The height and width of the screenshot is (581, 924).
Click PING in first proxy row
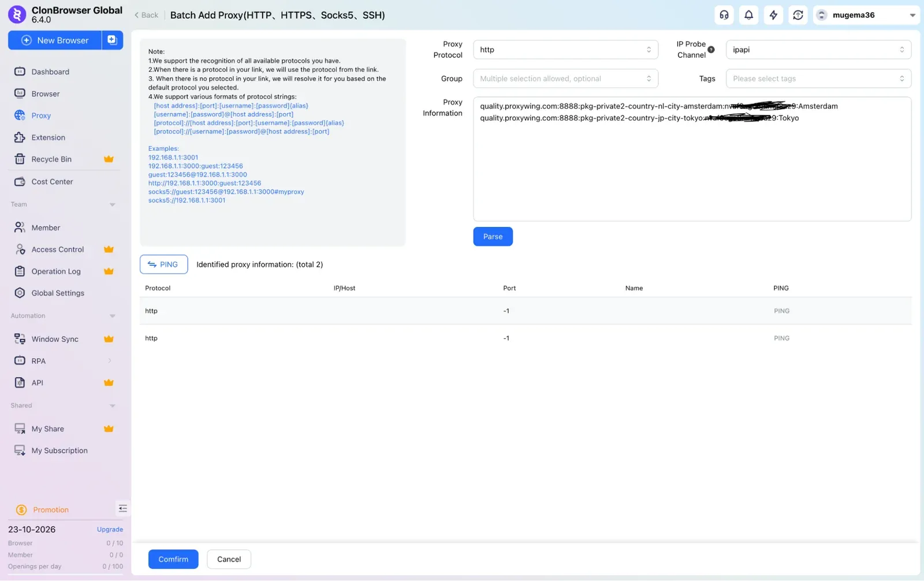[x=781, y=311]
